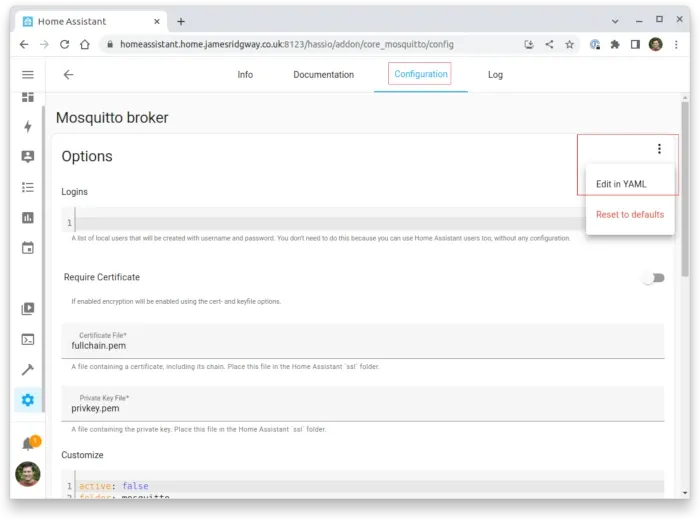
Task: Close the Home Assistant browser tab
Action: [x=157, y=21]
